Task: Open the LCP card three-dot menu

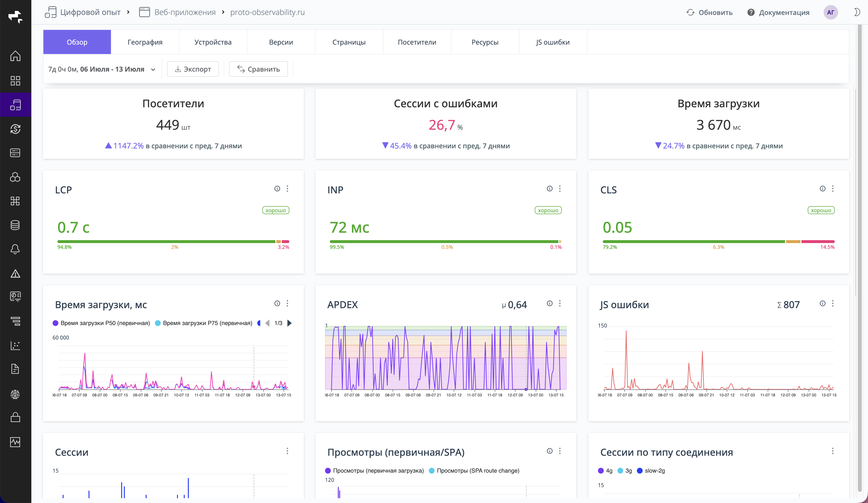Action: (x=287, y=189)
